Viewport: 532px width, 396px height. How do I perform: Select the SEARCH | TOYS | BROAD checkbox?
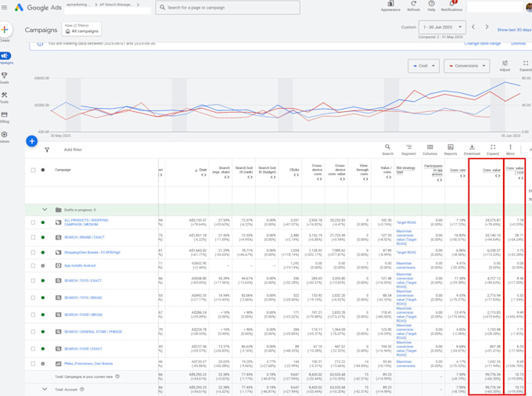point(33,297)
